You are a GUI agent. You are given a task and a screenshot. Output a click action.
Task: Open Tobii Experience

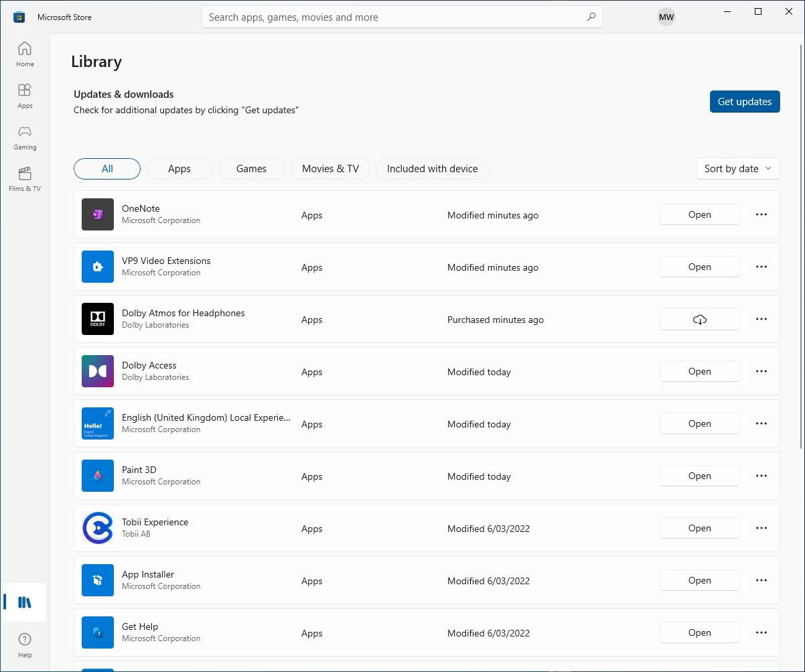point(699,529)
